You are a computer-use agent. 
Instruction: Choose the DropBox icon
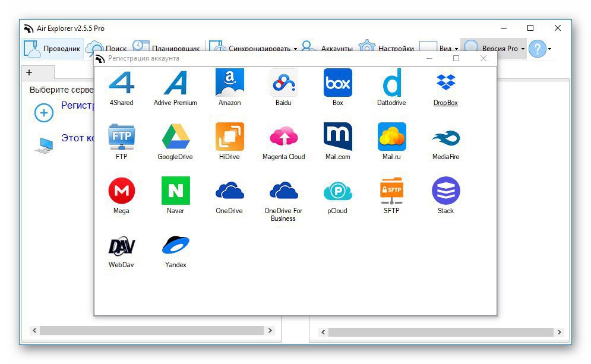pos(445,82)
